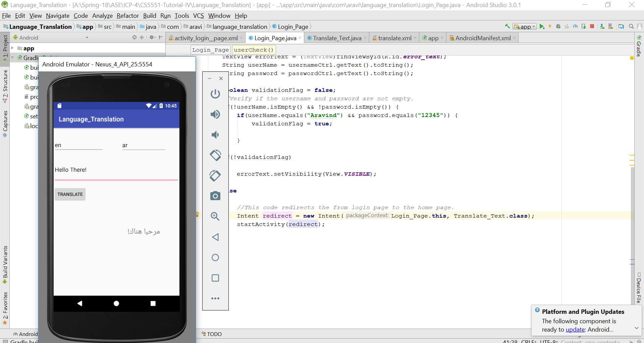
Task: Click emulator volume up icon
Action: [215, 114]
